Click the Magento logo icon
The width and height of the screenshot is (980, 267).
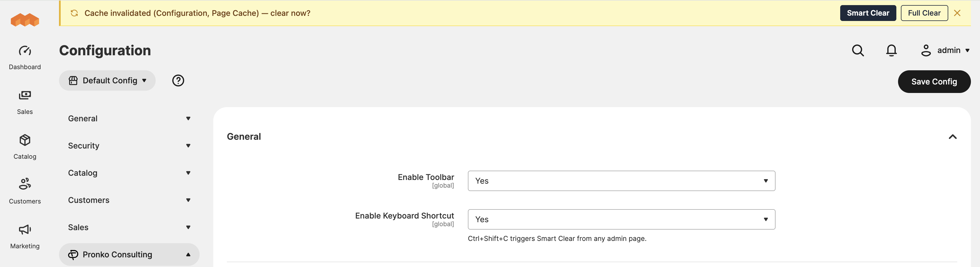(x=25, y=20)
